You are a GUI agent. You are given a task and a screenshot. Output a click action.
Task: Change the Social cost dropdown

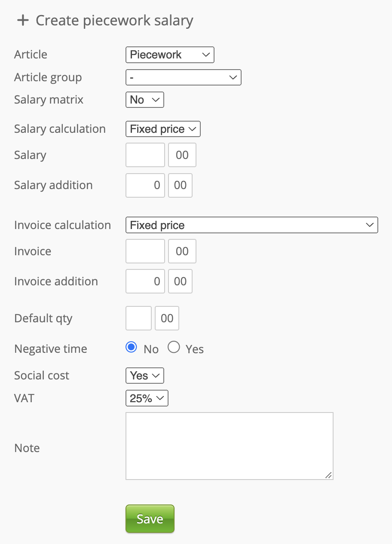(144, 376)
